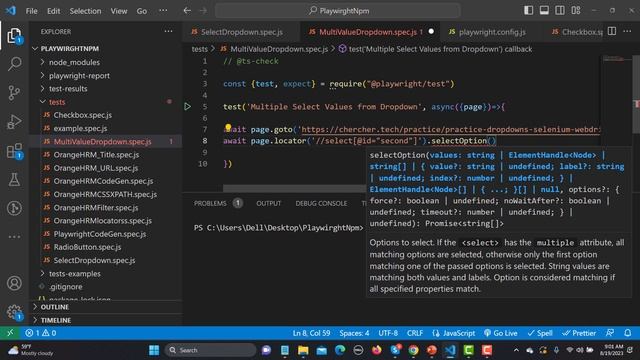Click the remote window status bar icon

10,333
